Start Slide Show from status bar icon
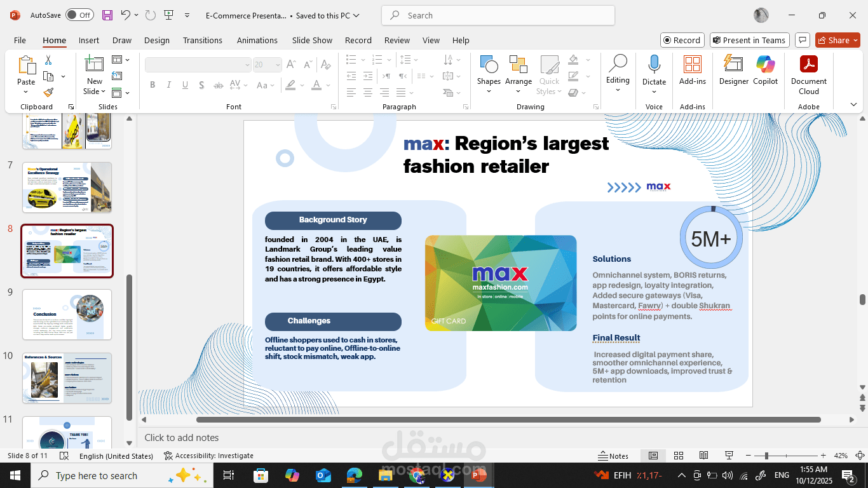 pyautogui.click(x=729, y=456)
